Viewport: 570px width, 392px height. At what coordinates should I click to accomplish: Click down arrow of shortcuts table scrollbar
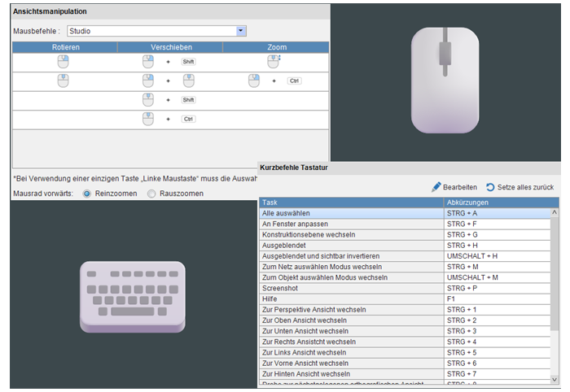coord(555,379)
